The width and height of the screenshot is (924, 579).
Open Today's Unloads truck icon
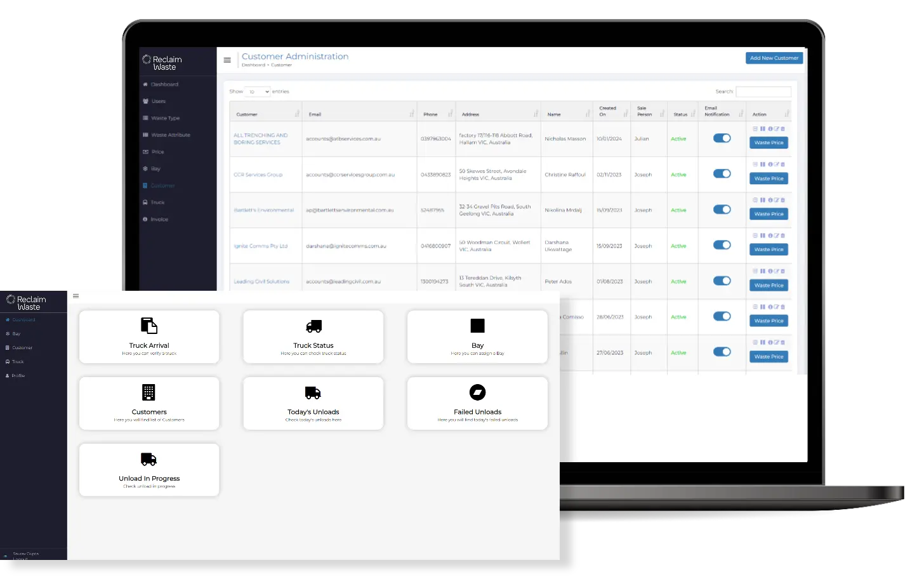pyautogui.click(x=313, y=393)
